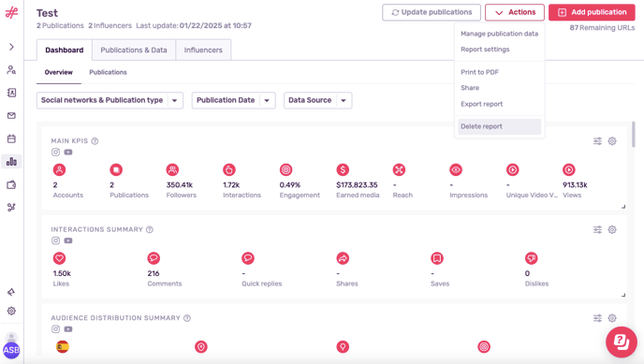644x364 pixels.
Task: Open the mail icon in sidebar
Action: click(x=11, y=116)
